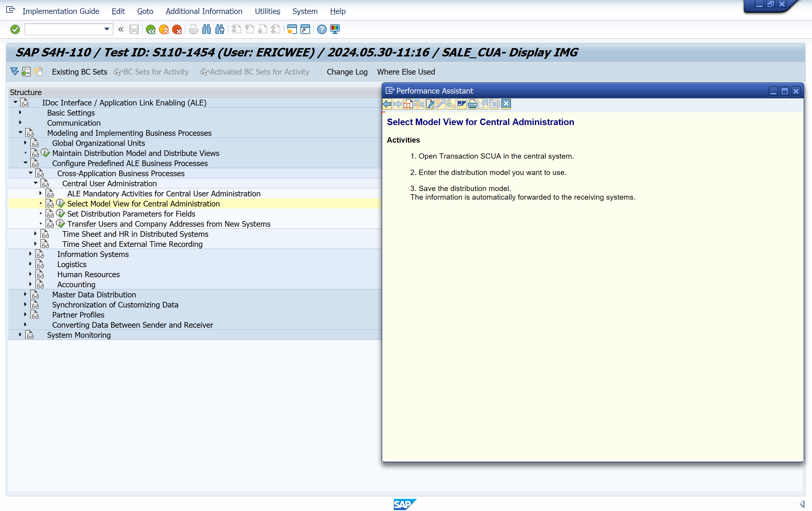
Task: Click the blue Help question mark icon
Action: click(x=321, y=30)
